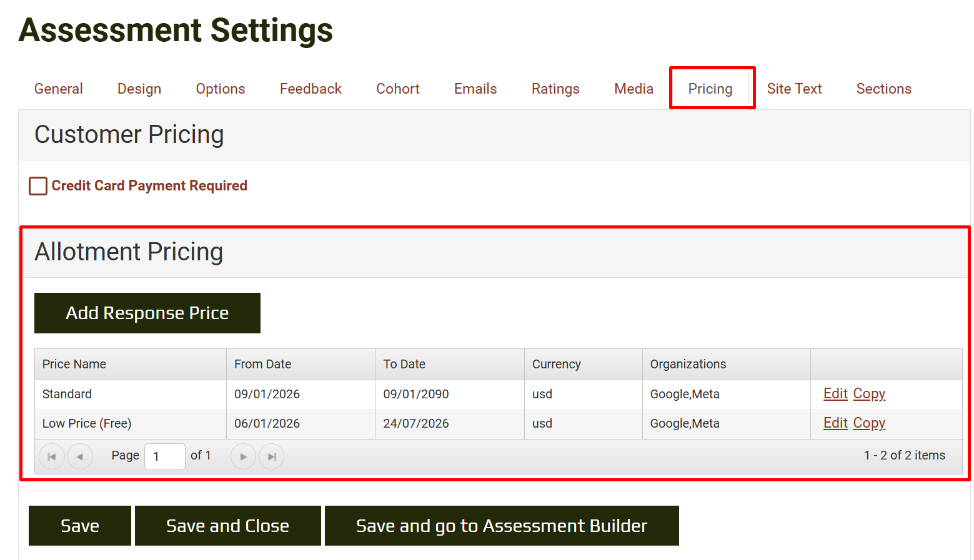This screenshot has height=560, width=974.
Task: Click next page arrow icon
Action: click(243, 456)
